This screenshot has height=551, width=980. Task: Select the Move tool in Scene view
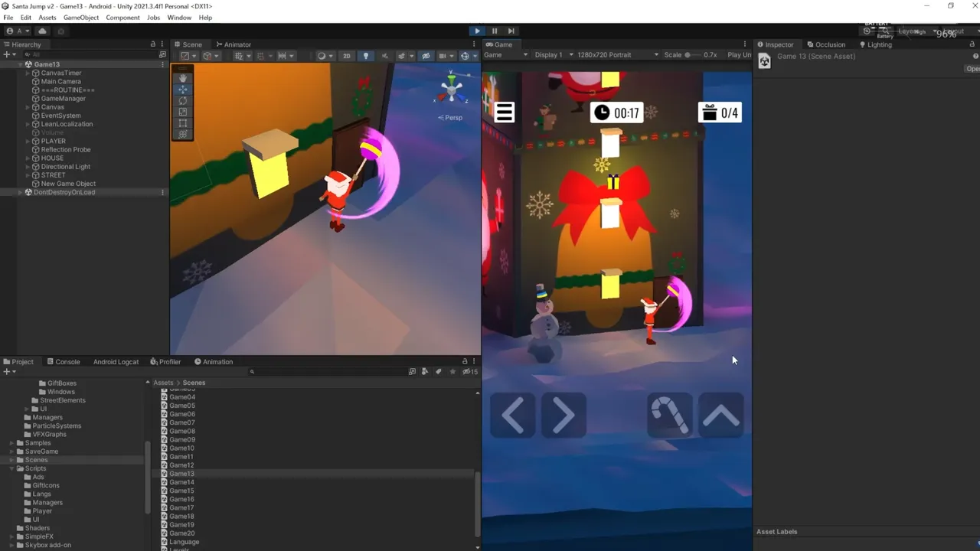(x=182, y=89)
